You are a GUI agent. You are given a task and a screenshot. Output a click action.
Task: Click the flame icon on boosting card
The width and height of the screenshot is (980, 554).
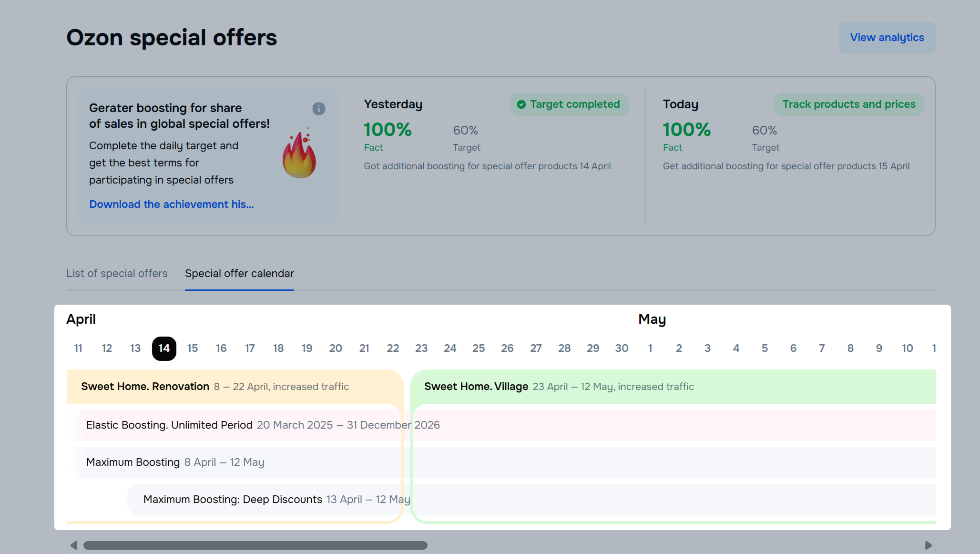pyautogui.click(x=299, y=154)
